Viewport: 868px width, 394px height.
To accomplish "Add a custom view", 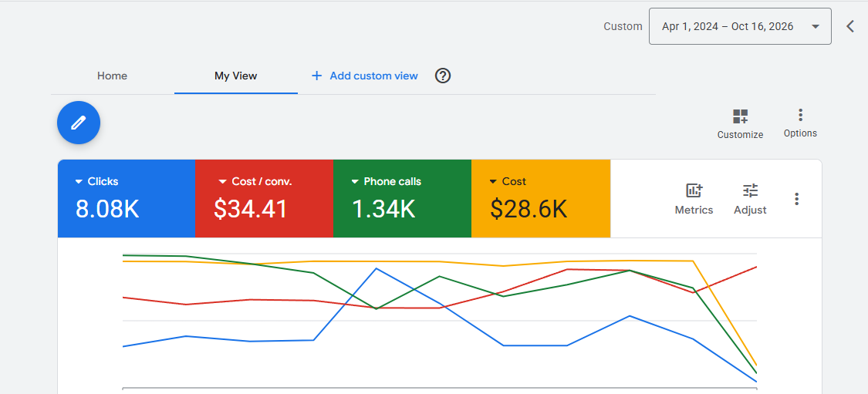I will tap(365, 76).
